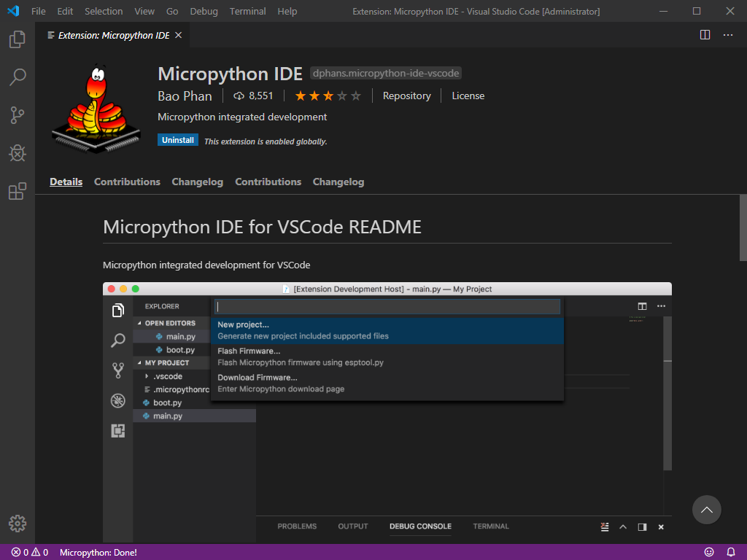Open the Source Control view

pyautogui.click(x=18, y=115)
